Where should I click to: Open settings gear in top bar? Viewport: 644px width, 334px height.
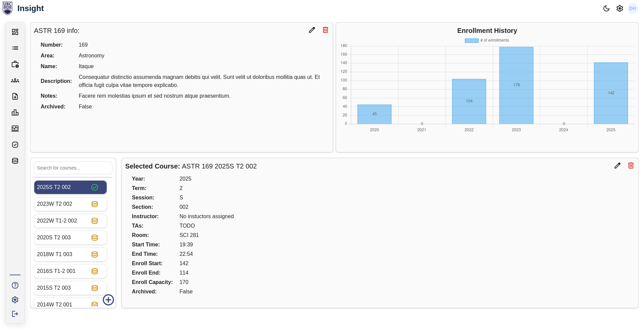click(620, 8)
